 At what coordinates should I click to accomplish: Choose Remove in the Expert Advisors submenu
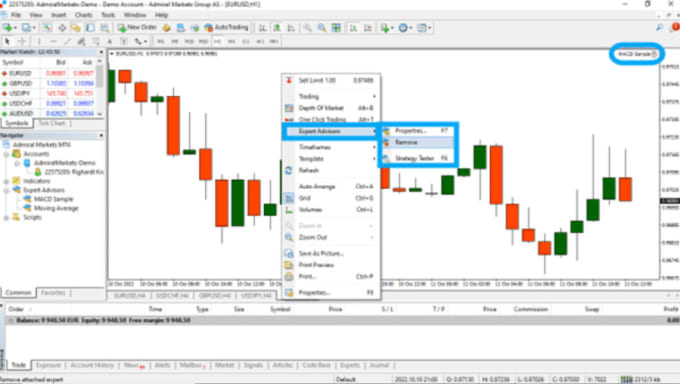418,142
